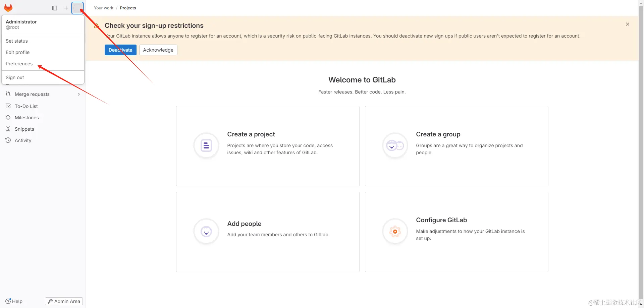Click the To-Do List checkbox icon
The width and height of the screenshot is (644, 308).
[x=8, y=106]
